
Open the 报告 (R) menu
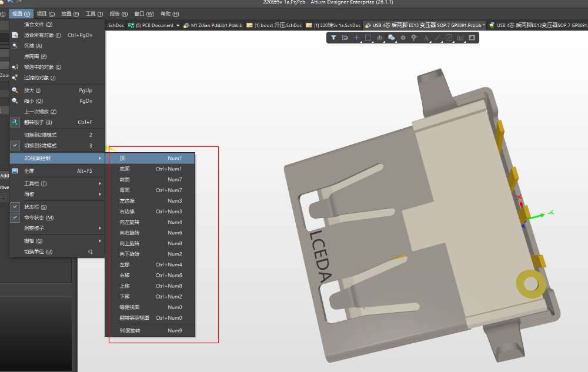click(119, 14)
